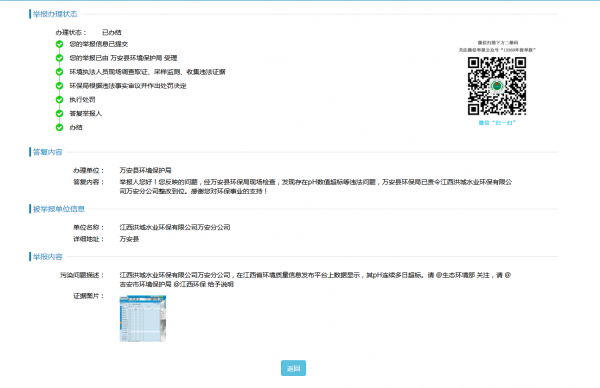600x388 pixels.
Task: Click the WeChat QR code image
Action: tap(497, 86)
